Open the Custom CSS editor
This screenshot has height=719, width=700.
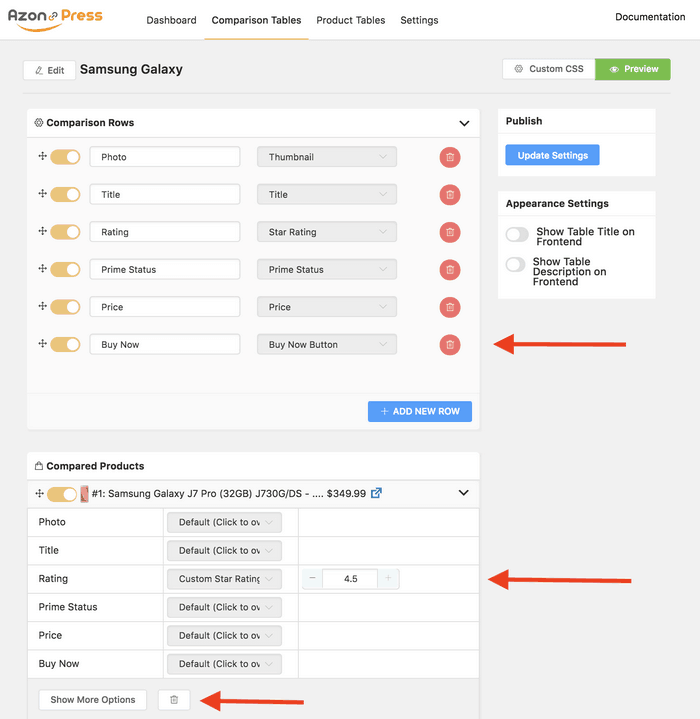tap(549, 69)
